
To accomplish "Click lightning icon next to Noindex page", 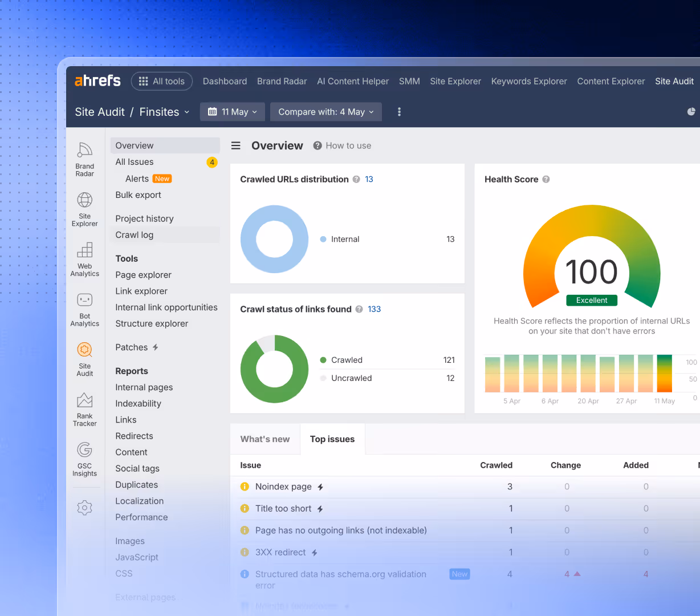I will [320, 487].
